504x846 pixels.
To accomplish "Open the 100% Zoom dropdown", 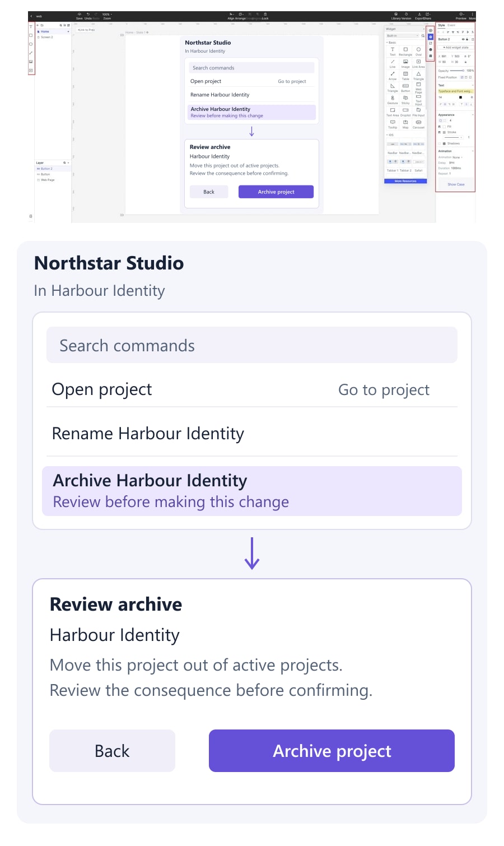I will 106,14.
